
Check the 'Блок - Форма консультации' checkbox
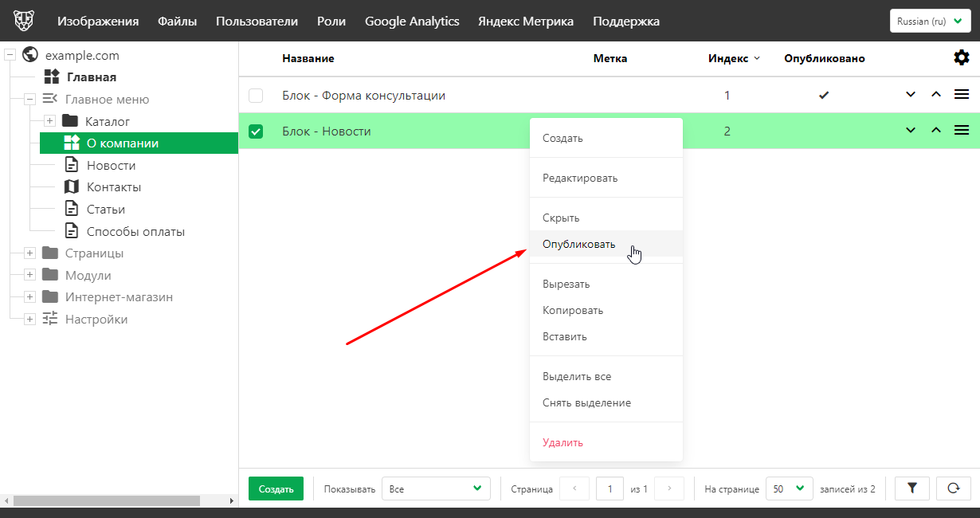pos(256,96)
